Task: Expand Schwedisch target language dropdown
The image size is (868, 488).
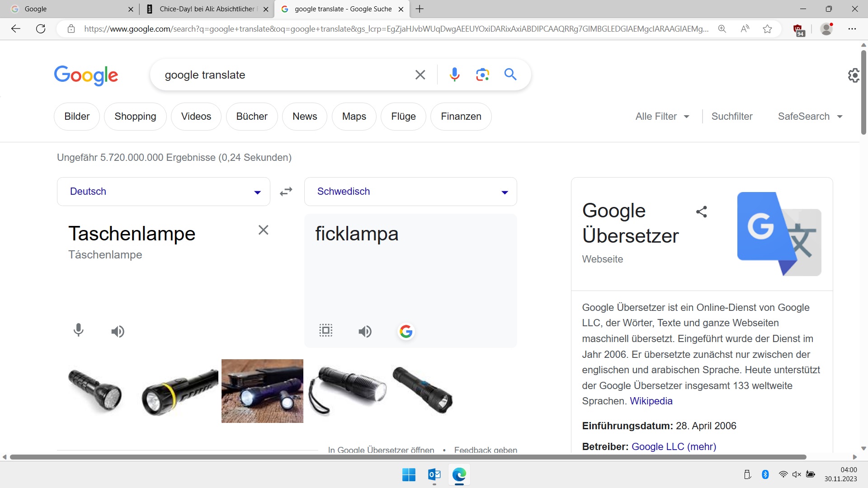Action: 410,192
